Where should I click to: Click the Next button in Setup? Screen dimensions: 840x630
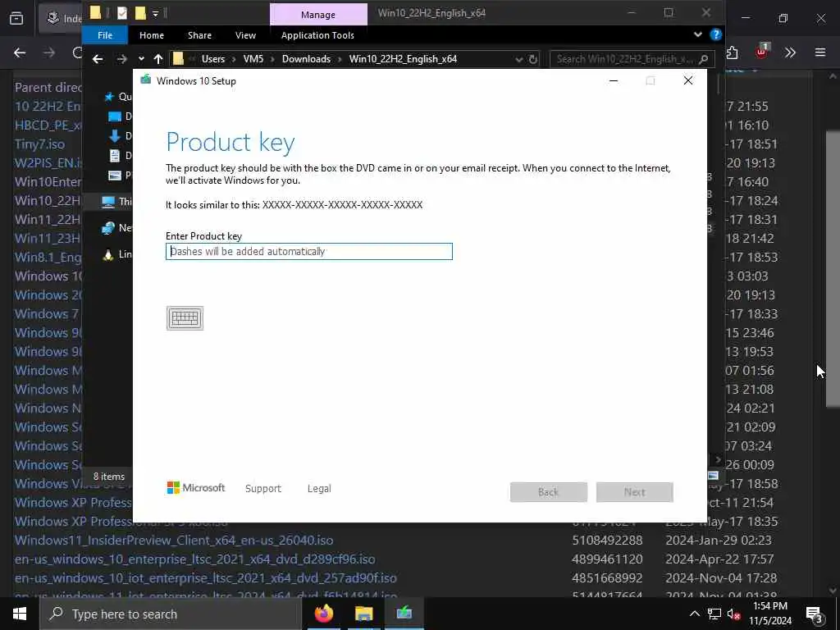pos(635,492)
